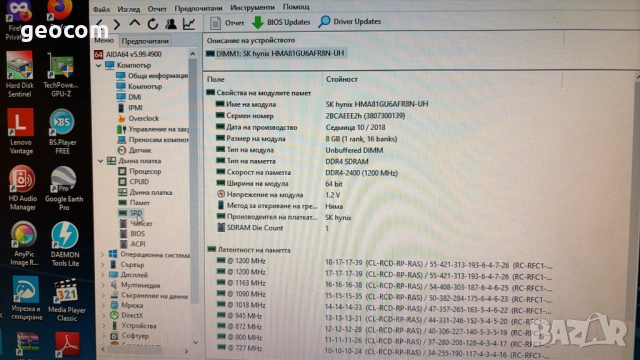Open the Помощ menu
The height and width of the screenshot is (360, 640).
[x=296, y=7]
